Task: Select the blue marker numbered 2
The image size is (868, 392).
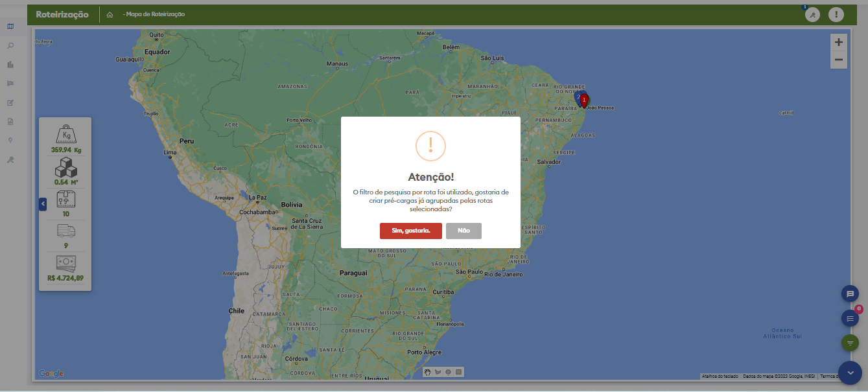Action: click(x=578, y=98)
